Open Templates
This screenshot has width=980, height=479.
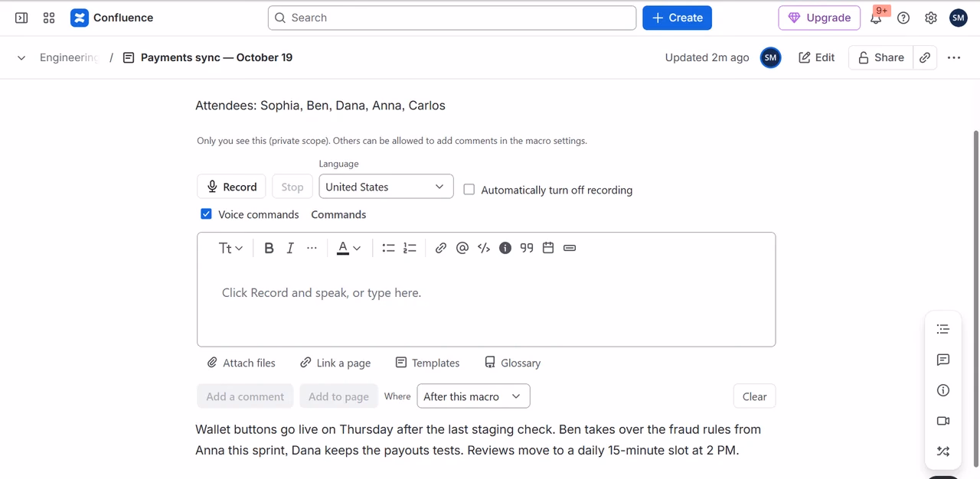(427, 363)
